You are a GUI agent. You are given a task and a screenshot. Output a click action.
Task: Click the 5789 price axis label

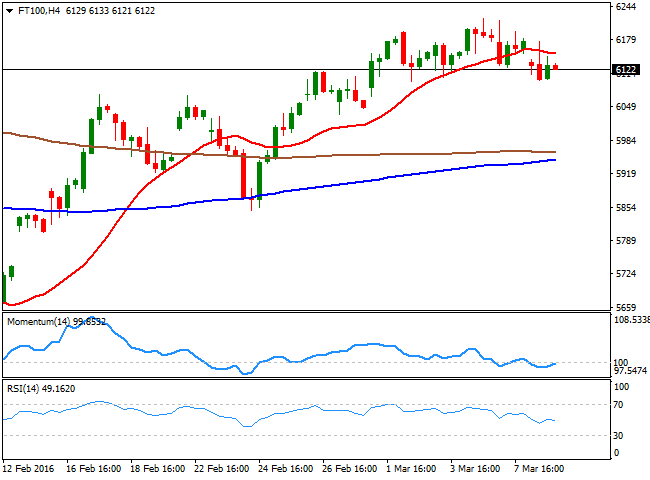[626, 240]
